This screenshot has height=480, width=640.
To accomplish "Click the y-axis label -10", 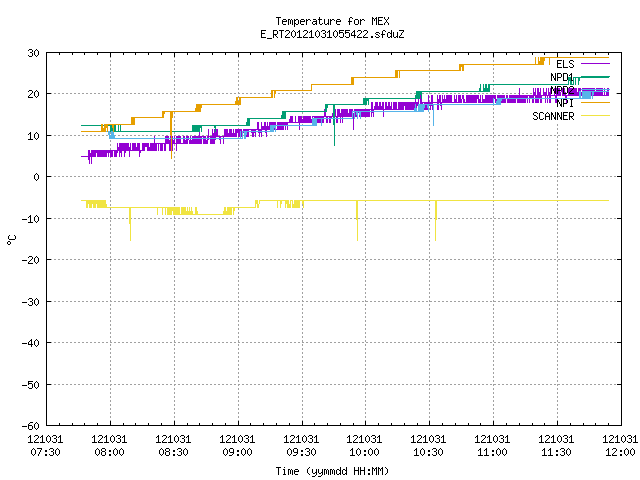I will (31, 219).
